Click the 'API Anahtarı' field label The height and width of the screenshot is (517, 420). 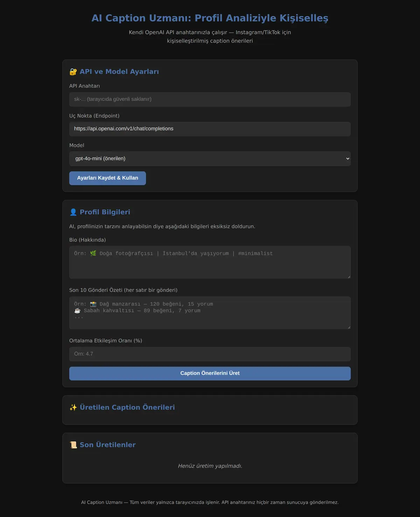tap(84, 86)
